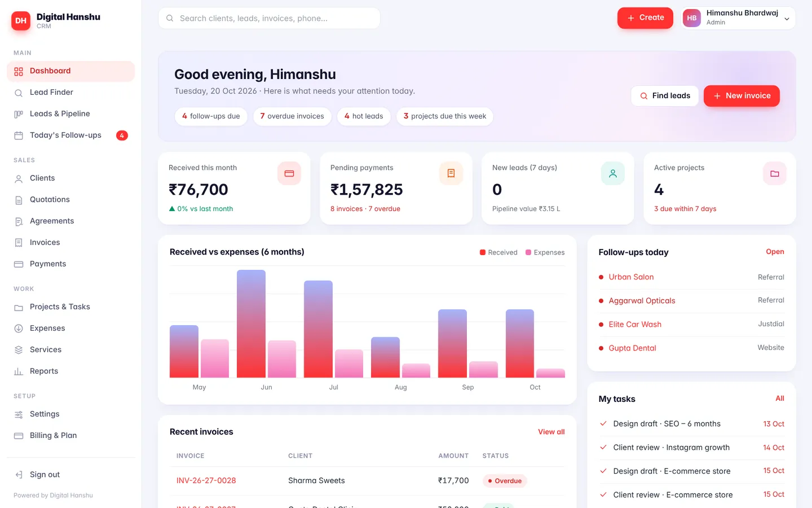Click '8 invoices · 7 overdue' text
Viewport: 812px width, 508px height.
coord(365,209)
